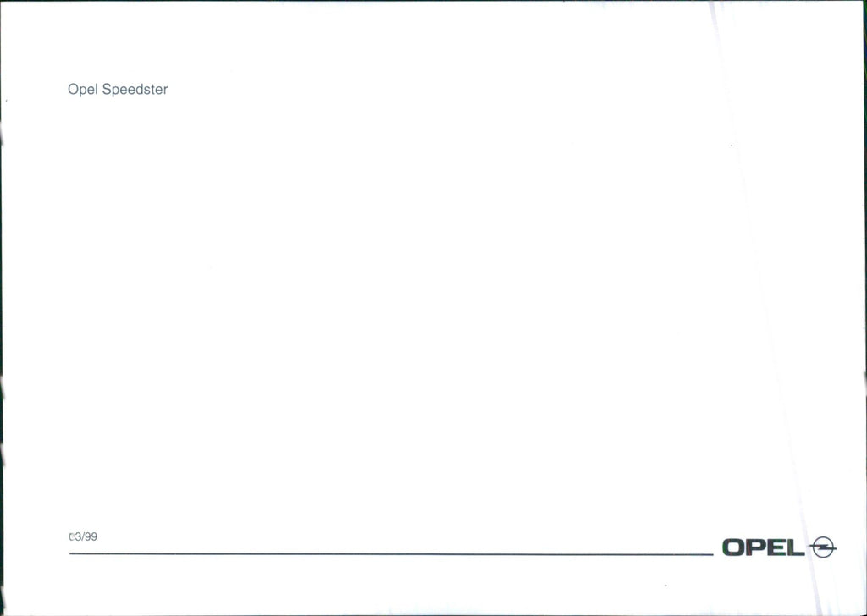Click the word "Opel" in the title

click(x=82, y=90)
